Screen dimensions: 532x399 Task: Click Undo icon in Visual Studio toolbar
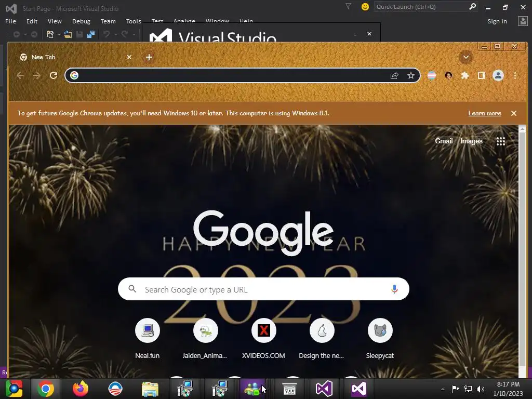pos(107,34)
